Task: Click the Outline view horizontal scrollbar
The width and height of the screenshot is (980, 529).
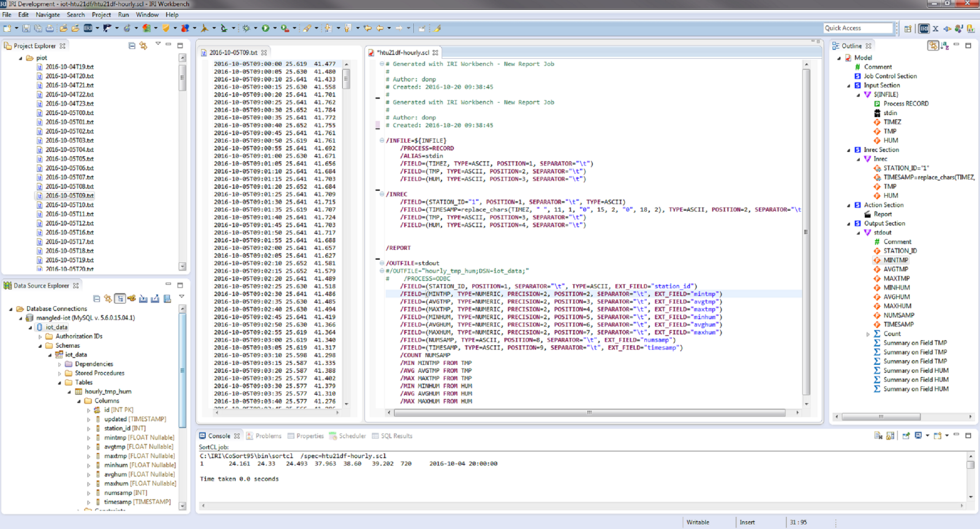Action: [x=881, y=416]
